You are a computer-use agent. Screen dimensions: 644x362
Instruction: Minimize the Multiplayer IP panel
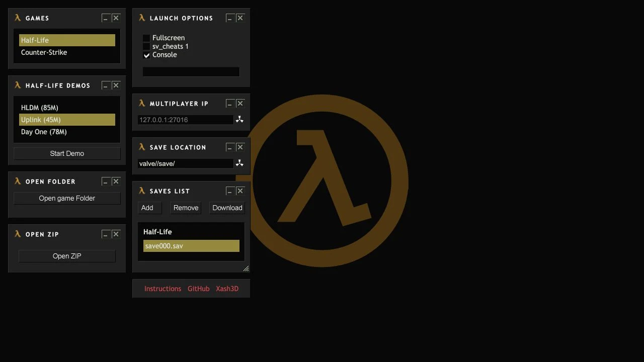click(229, 104)
